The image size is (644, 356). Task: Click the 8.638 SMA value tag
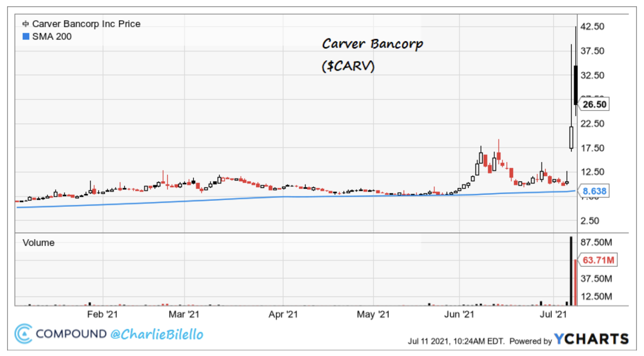tap(594, 191)
